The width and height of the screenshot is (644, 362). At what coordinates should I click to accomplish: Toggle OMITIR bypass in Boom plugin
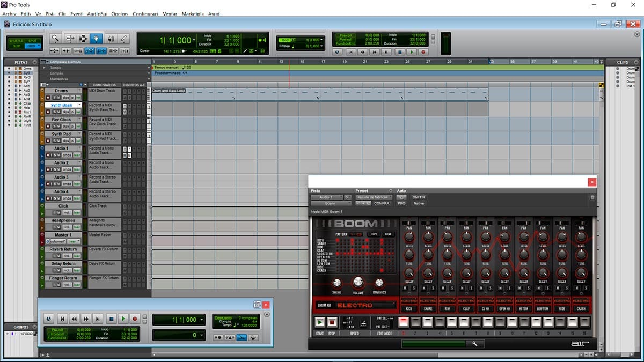point(419,197)
